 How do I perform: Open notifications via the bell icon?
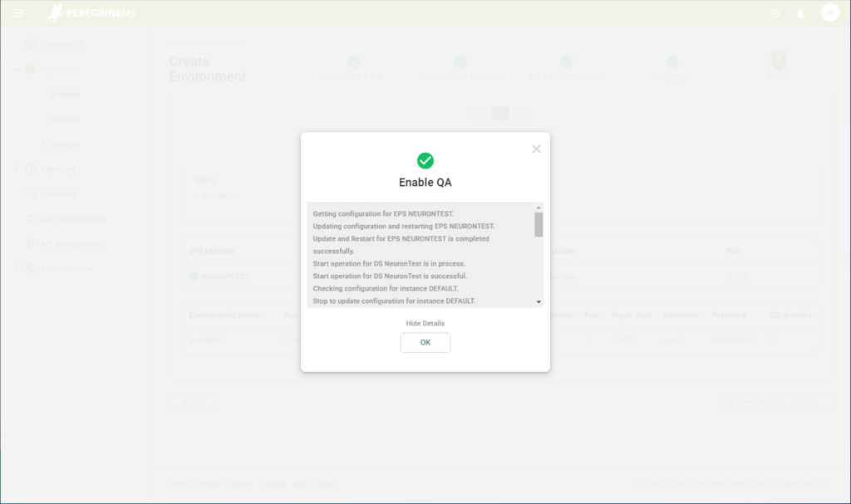point(799,12)
